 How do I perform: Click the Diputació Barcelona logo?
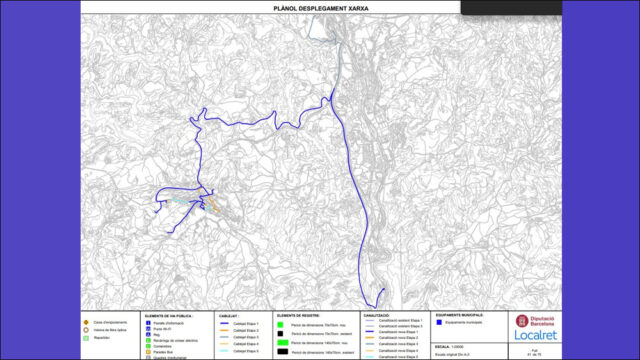click(535, 321)
